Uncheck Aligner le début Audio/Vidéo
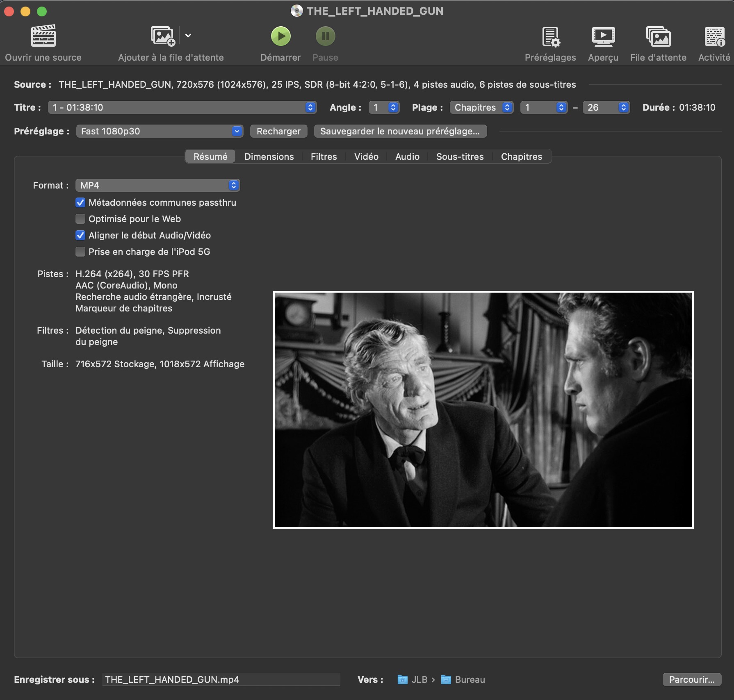 (80, 235)
